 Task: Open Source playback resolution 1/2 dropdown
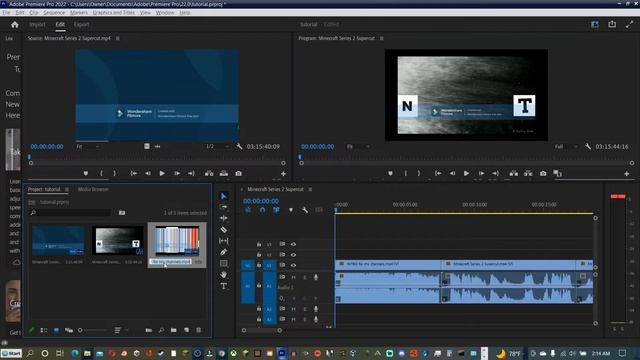[x=217, y=146]
